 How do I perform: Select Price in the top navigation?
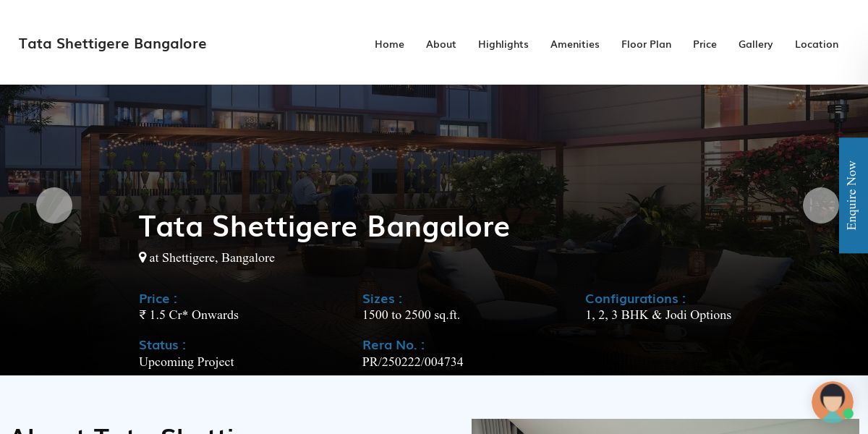tap(705, 44)
